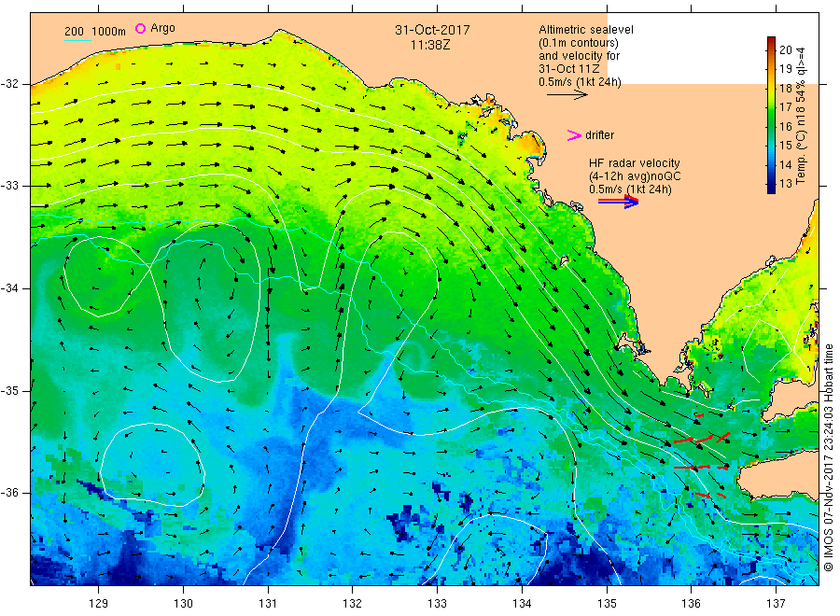Image resolution: width=840 pixels, height=616 pixels.
Task: Click the longitude label 131
Action: (x=268, y=603)
